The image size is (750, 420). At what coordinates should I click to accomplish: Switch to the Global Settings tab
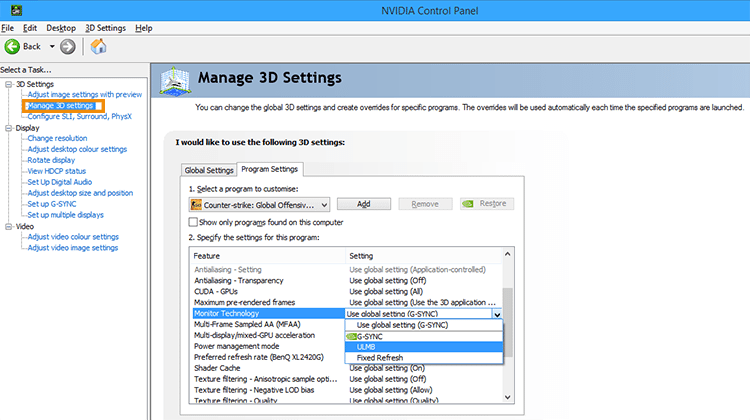tap(209, 170)
